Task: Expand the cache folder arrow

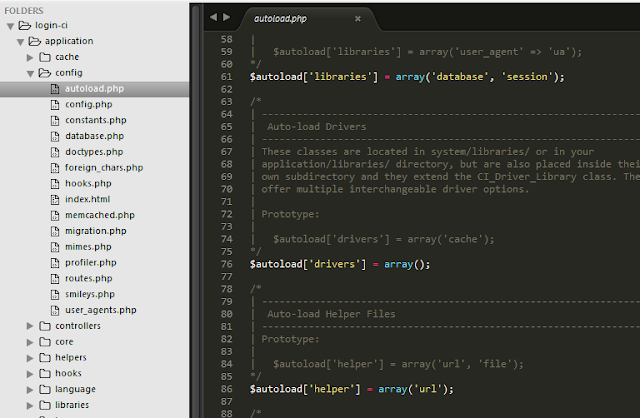Action: [30, 58]
